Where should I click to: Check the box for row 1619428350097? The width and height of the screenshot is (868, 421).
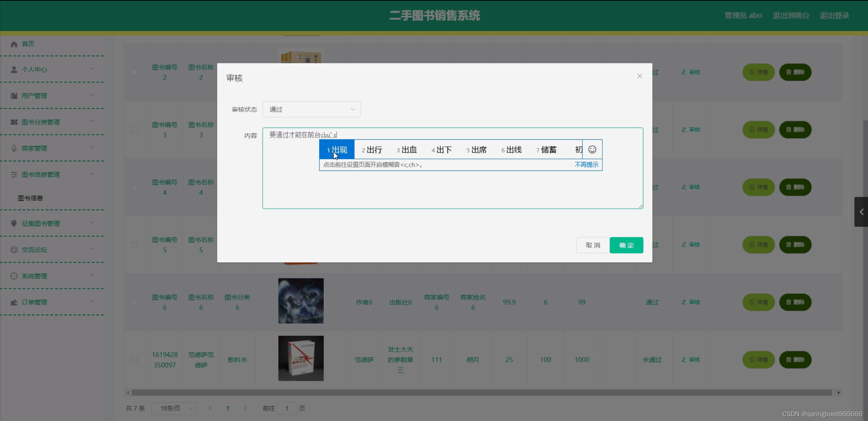[135, 360]
